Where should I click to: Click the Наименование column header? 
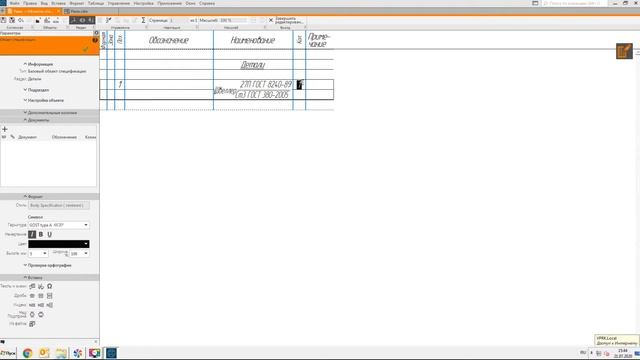[x=253, y=40]
